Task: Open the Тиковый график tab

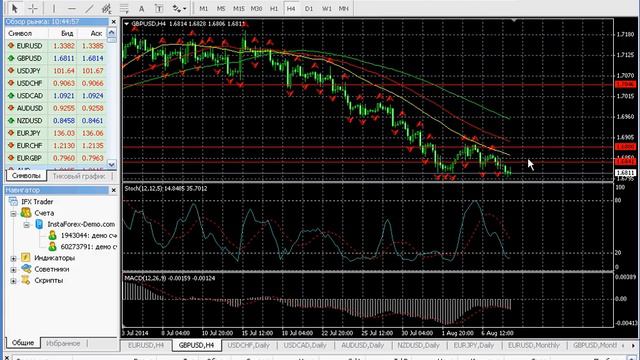Action: click(x=79, y=176)
